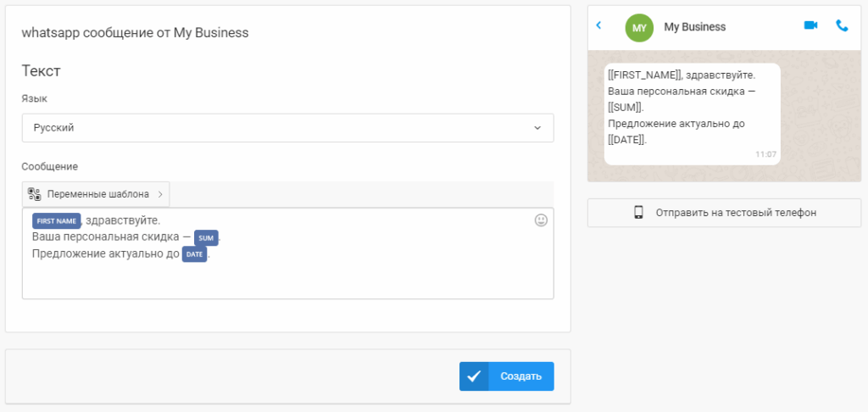Viewport: 868px width, 412px height.
Task: Open the Язык dropdown showing Русский
Action: [x=288, y=128]
